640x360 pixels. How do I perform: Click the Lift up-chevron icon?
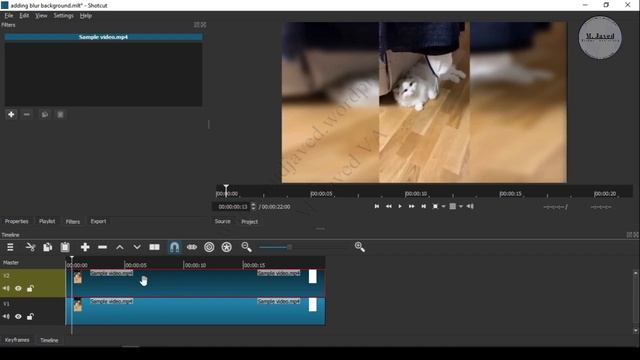pos(120,247)
